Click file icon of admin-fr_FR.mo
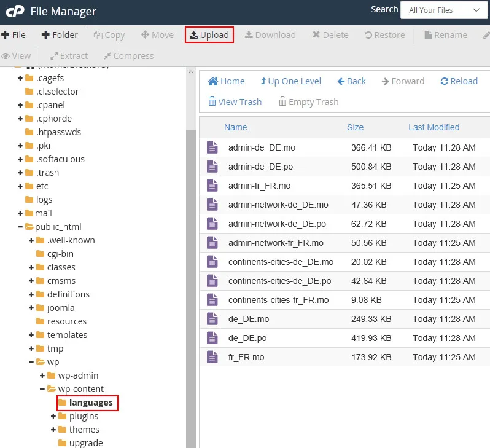 tap(212, 186)
